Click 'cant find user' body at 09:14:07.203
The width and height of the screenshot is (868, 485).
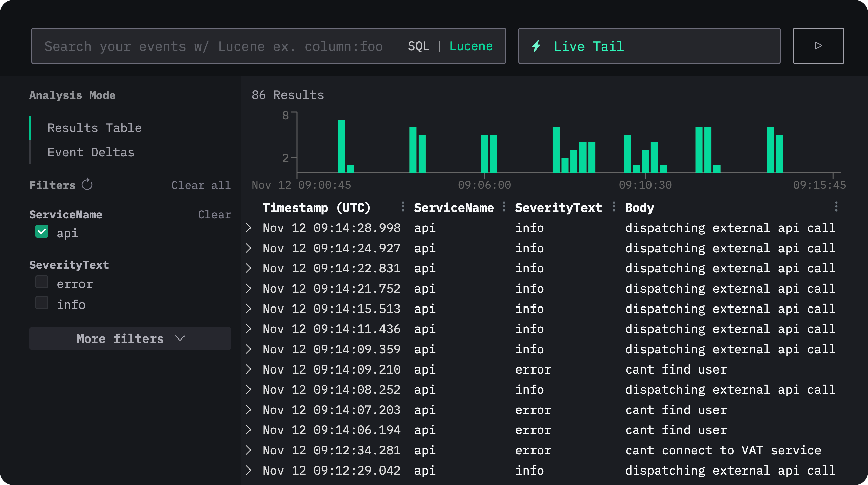676,410
